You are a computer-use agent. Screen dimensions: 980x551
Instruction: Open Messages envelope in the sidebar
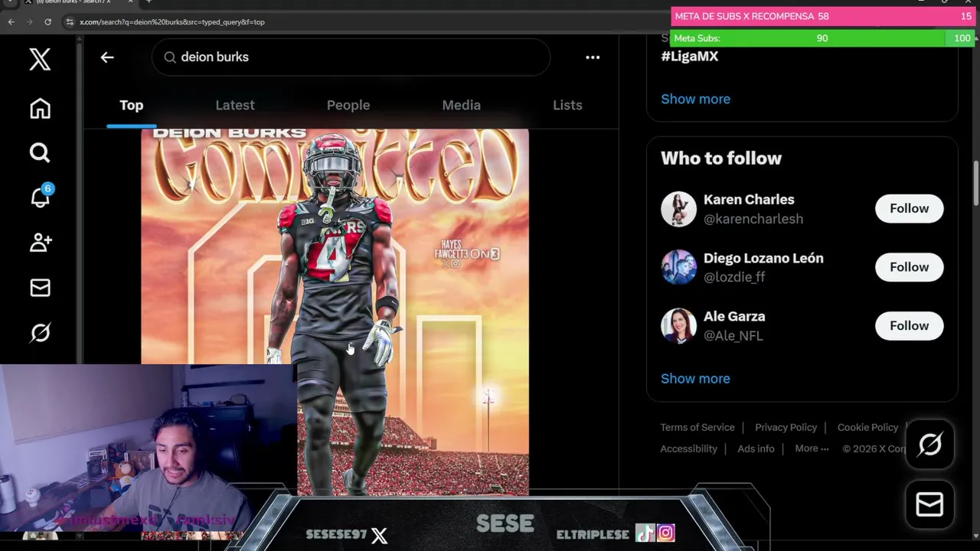[40, 288]
